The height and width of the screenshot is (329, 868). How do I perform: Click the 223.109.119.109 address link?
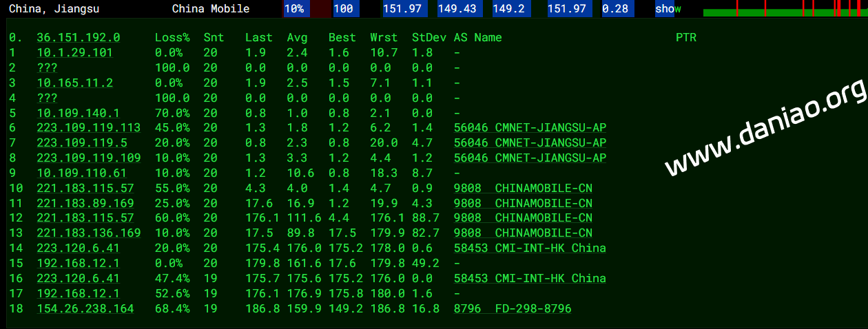[88, 158]
